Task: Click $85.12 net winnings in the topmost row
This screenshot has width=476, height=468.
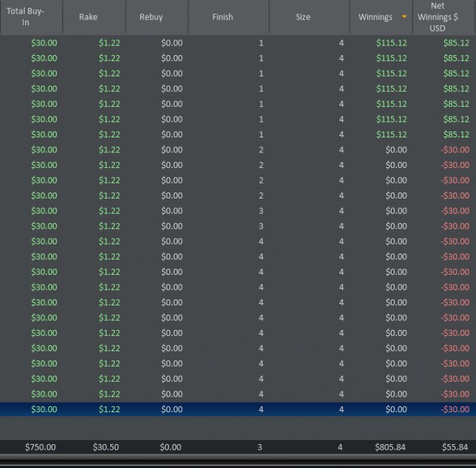Action: pyautogui.click(x=456, y=43)
